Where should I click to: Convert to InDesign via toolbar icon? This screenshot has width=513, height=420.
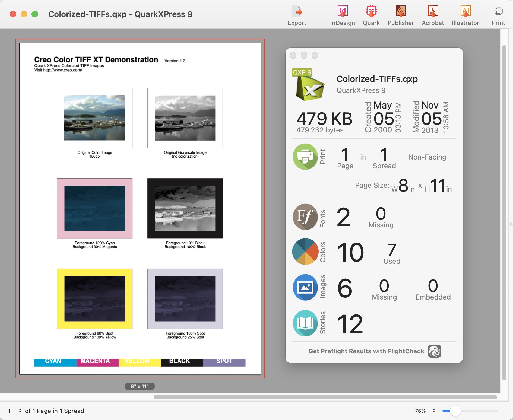point(343,11)
